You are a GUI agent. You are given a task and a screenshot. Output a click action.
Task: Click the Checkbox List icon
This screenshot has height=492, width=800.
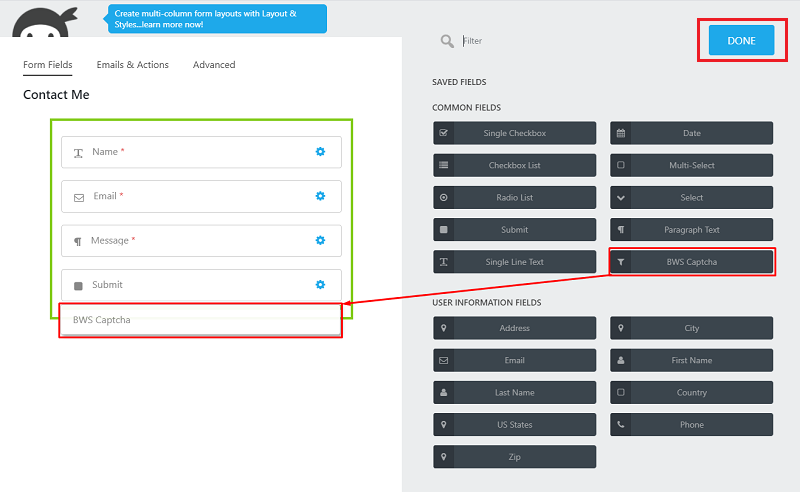(x=444, y=165)
